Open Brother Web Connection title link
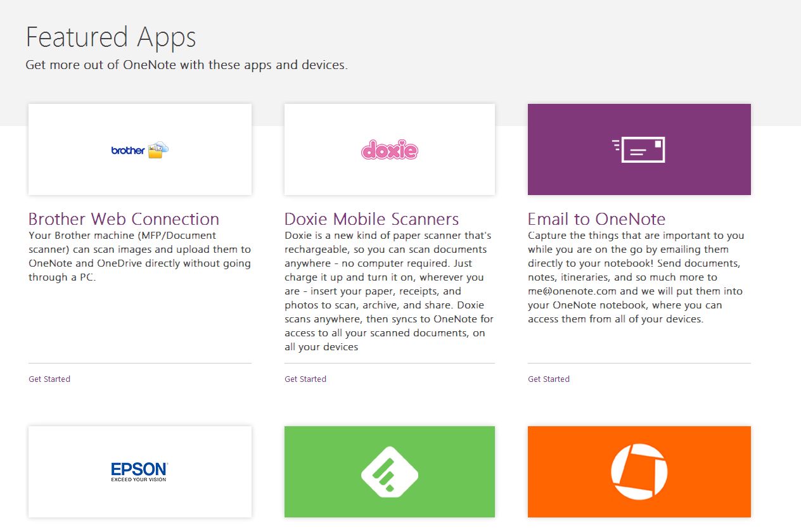801x532 pixels. tap(124, 219)
